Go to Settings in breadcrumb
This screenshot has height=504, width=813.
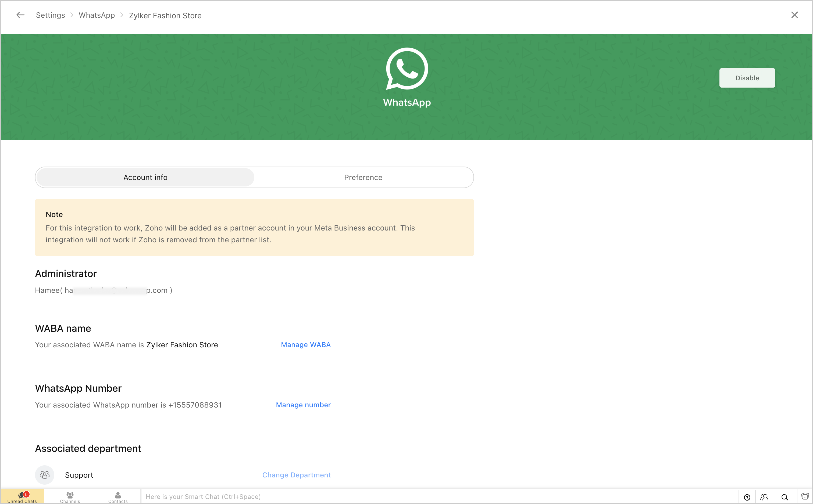[x=50, y=15]
